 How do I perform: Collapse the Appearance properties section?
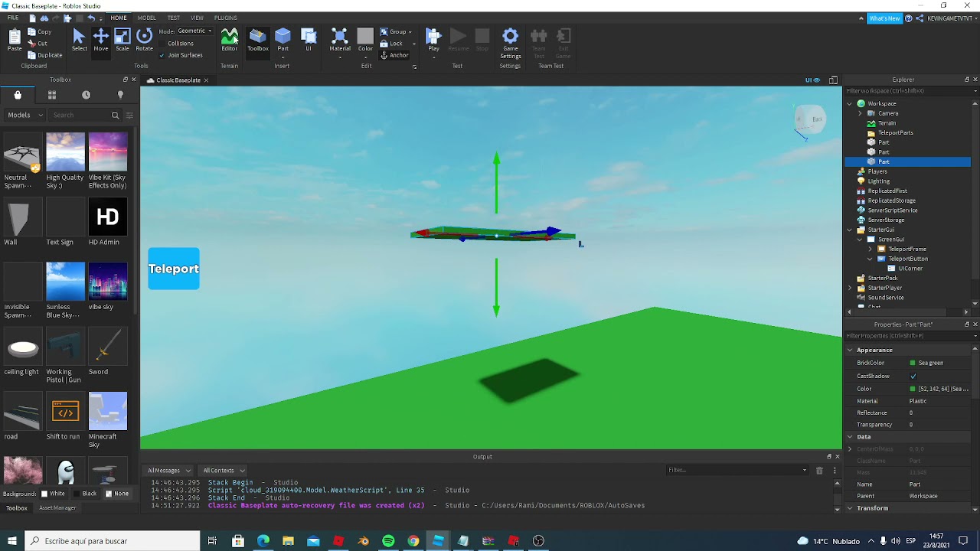[850, 350]
